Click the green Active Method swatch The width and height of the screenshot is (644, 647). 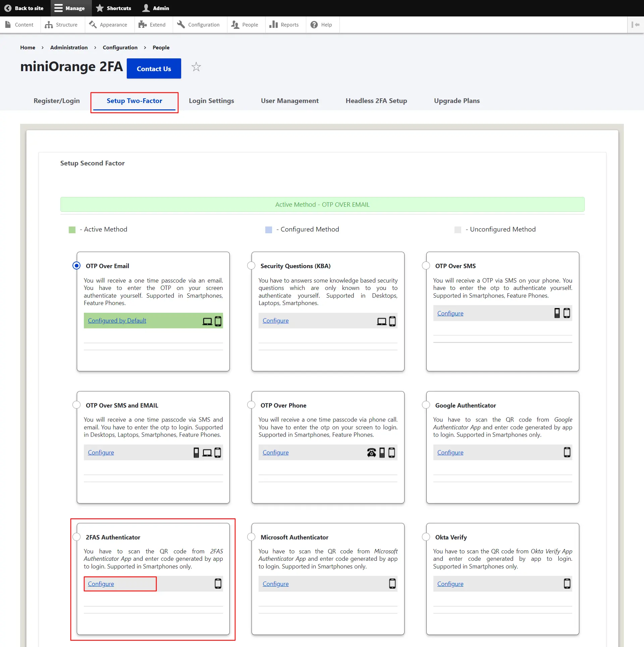pos(72,230)
